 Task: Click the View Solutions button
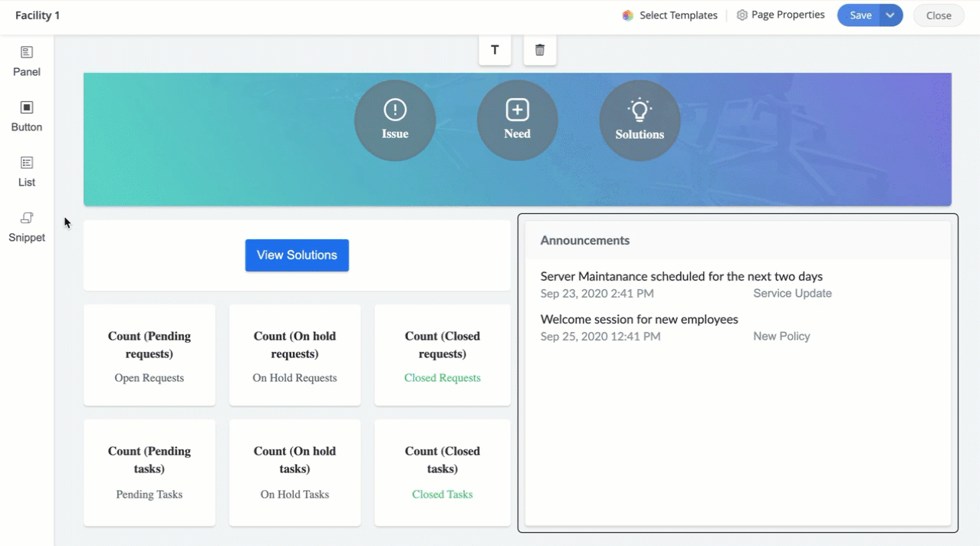(297, 255)
